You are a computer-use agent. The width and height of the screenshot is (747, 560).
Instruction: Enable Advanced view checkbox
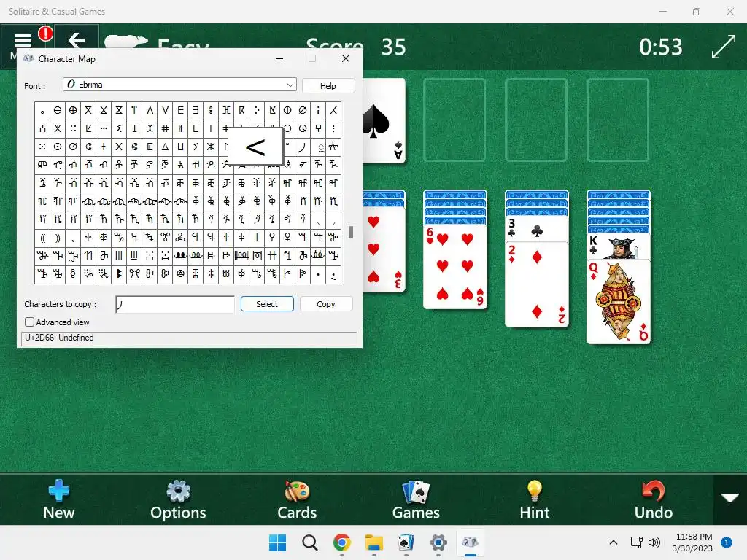pos(29,322)
